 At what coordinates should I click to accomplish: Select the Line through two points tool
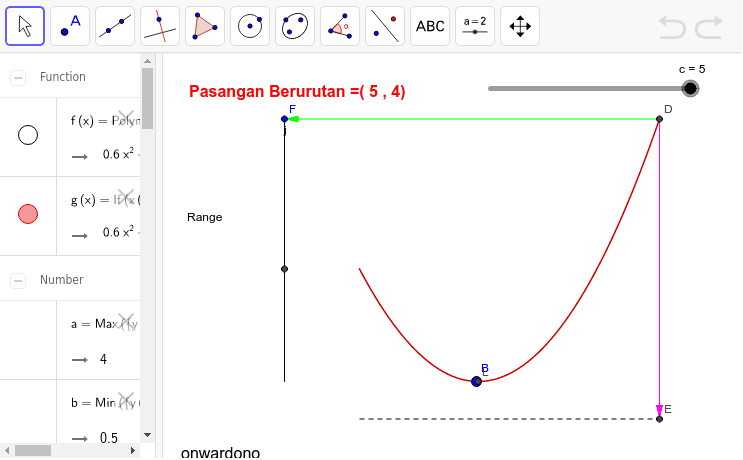115,26
